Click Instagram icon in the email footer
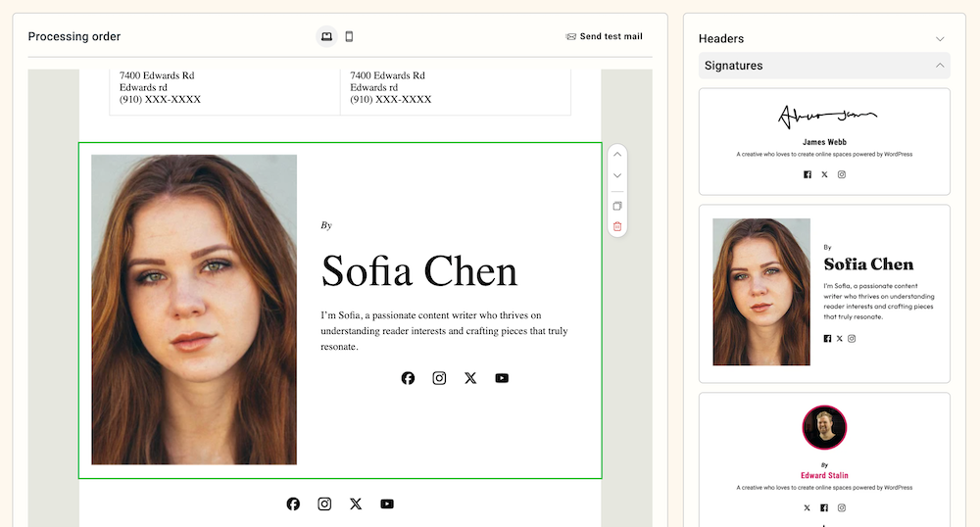980x527 pixels. point(324,503)
